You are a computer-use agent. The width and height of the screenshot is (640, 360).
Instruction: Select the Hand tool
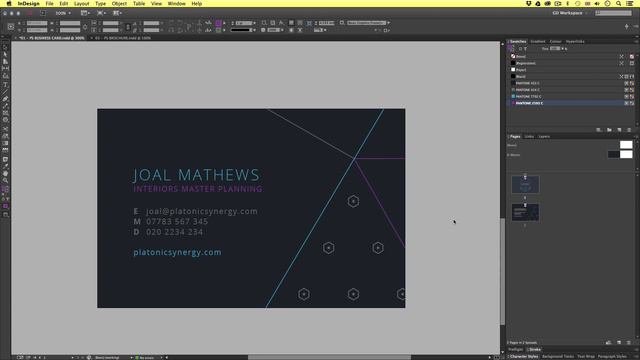(5, 173)
